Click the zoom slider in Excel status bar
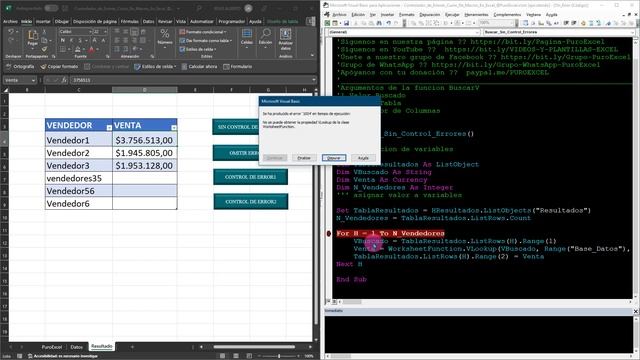Screen dimensions: 640x360 click(279, 356)
